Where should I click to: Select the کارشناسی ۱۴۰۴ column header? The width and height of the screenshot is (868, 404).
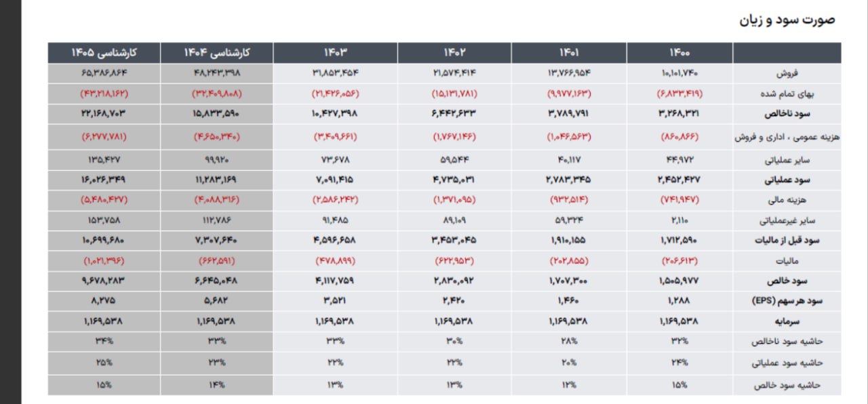(x=217, y=53)
